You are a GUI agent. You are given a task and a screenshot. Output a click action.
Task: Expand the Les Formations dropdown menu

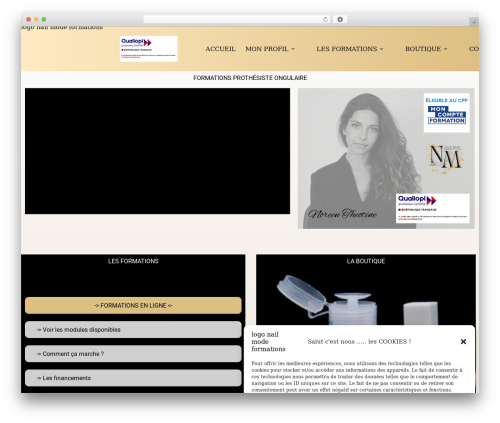point(350,49)
